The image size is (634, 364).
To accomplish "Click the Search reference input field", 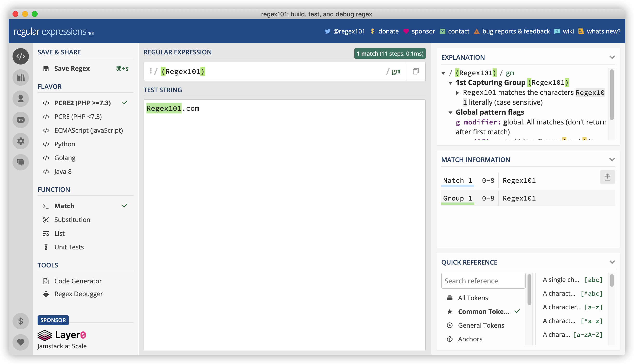I will (483, 281).
